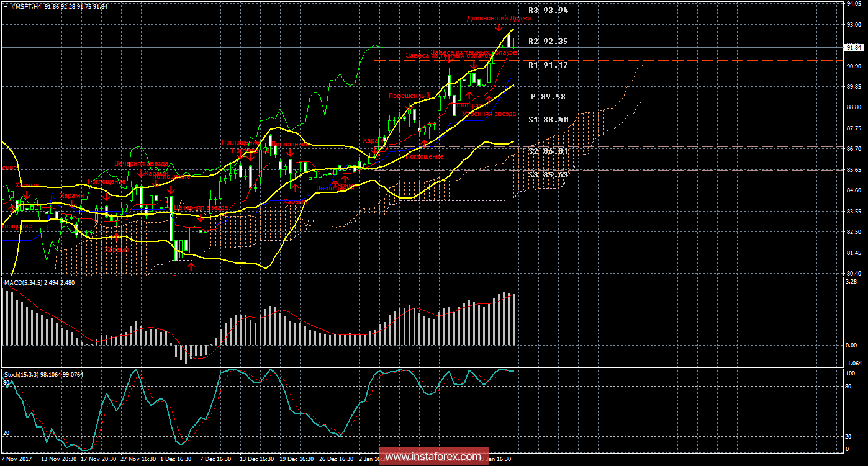Viewport: 868px width, 466px height.
Task: Click the S1 88.40 support label
Action: [548, 120]
